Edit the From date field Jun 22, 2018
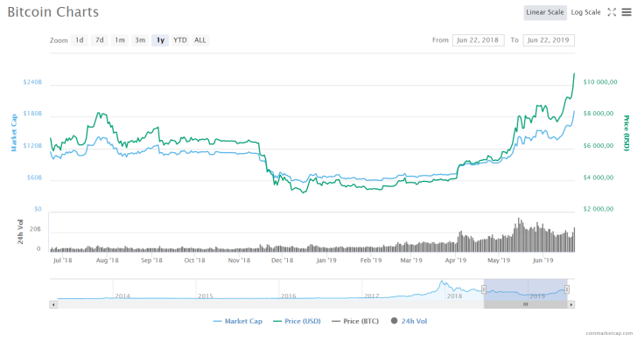644x341 pixels. [x=478, y=40]
